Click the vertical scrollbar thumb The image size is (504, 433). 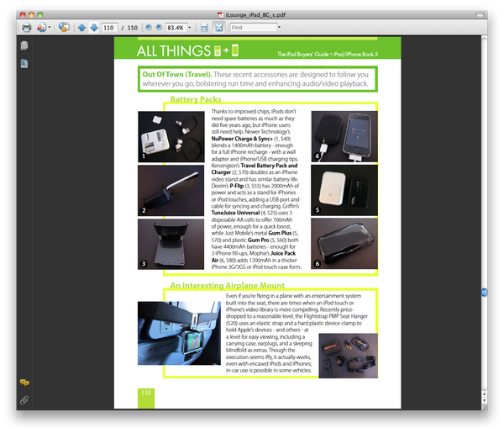pyautogui.click(x=484, y=292)
